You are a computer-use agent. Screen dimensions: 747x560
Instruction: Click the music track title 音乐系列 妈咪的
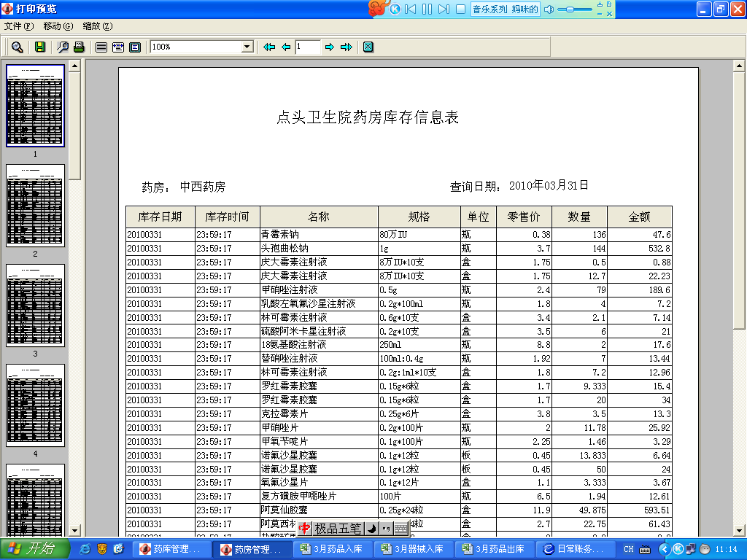505,9
